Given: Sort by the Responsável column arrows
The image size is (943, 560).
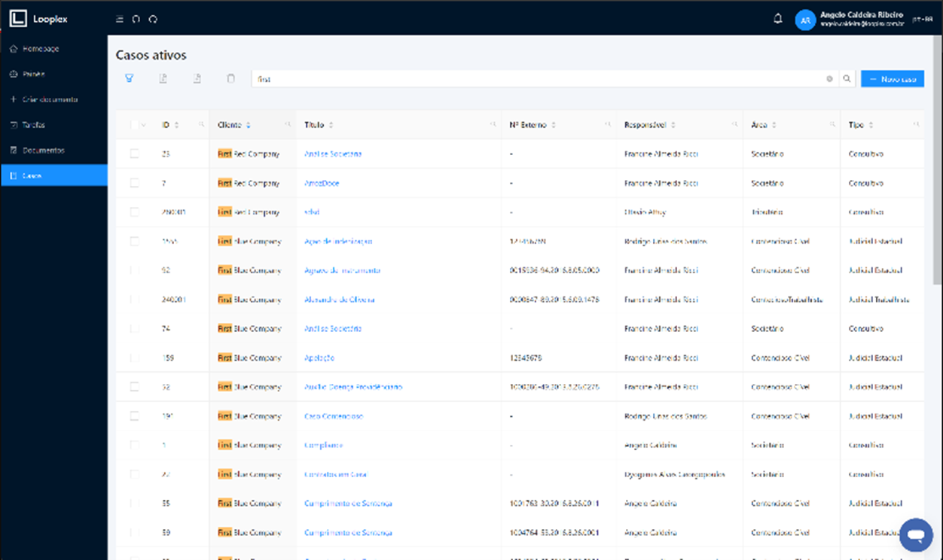Looking at the screenshot, I should (673, 125).
